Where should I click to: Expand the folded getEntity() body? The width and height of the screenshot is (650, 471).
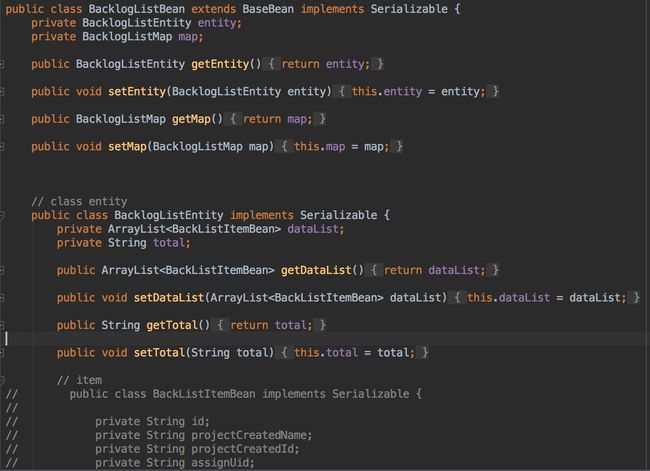(x=2, y=64)
